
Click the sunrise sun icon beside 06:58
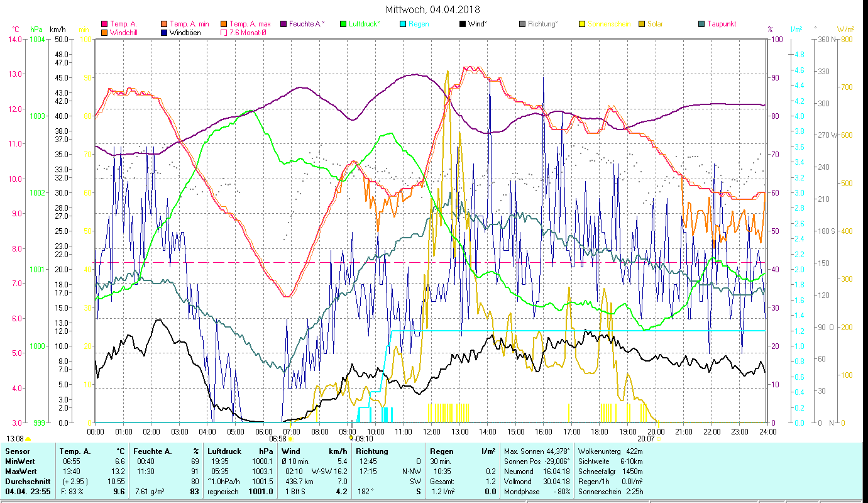click(290, 438)
